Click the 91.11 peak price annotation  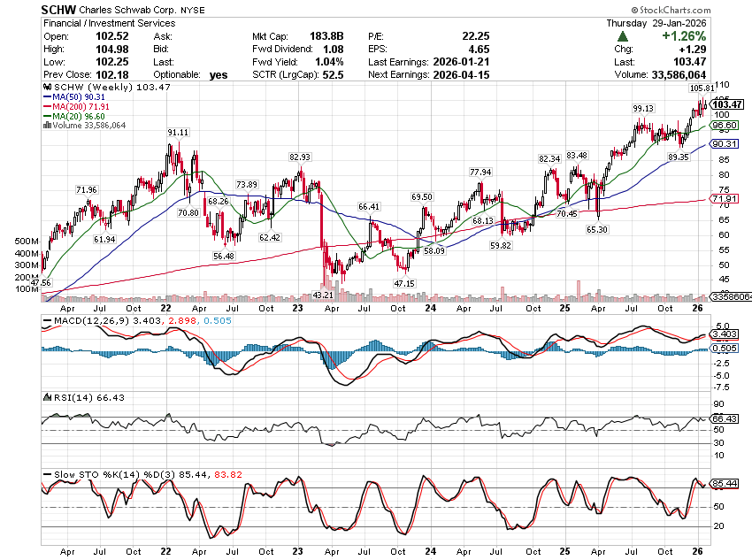179,132
